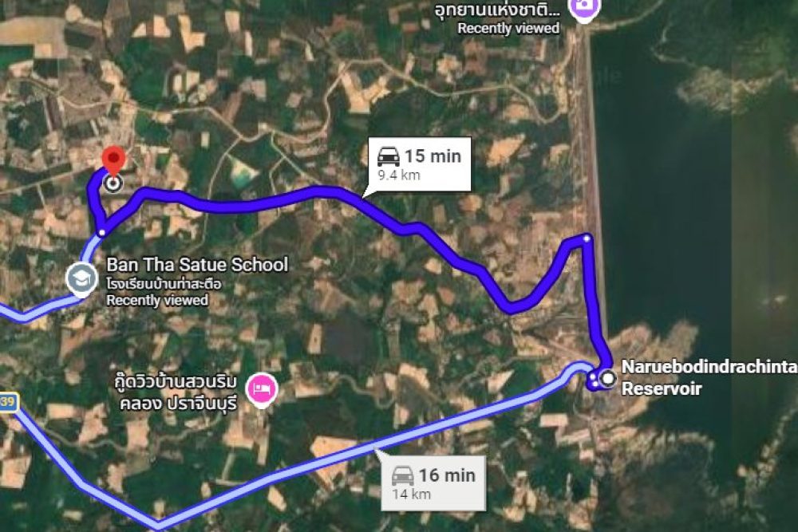
Task: Click the car icon in 16 min callout
Action: [402, 475]
